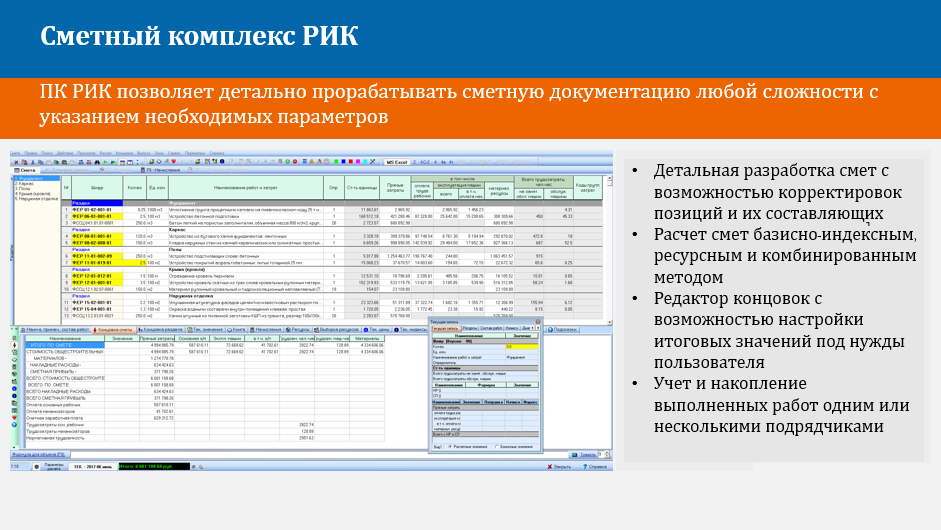Open the Правка menu
Screen dimensions: 941x530
tap(31, 153)
